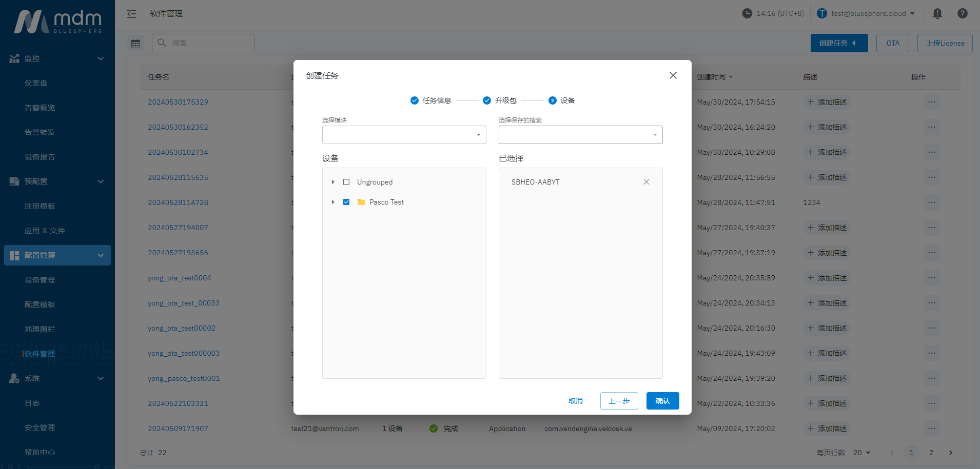Open the help question mark icon
The height and width of the screenshot is (469, 980).
click(x=962, y=13)
